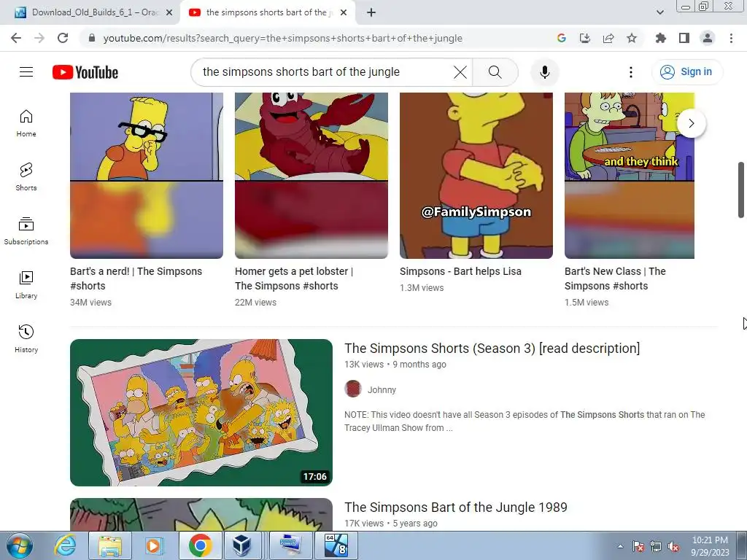Click the Google icon in address bar
Viewport: 747px width, 560px height.
point(561,38)
